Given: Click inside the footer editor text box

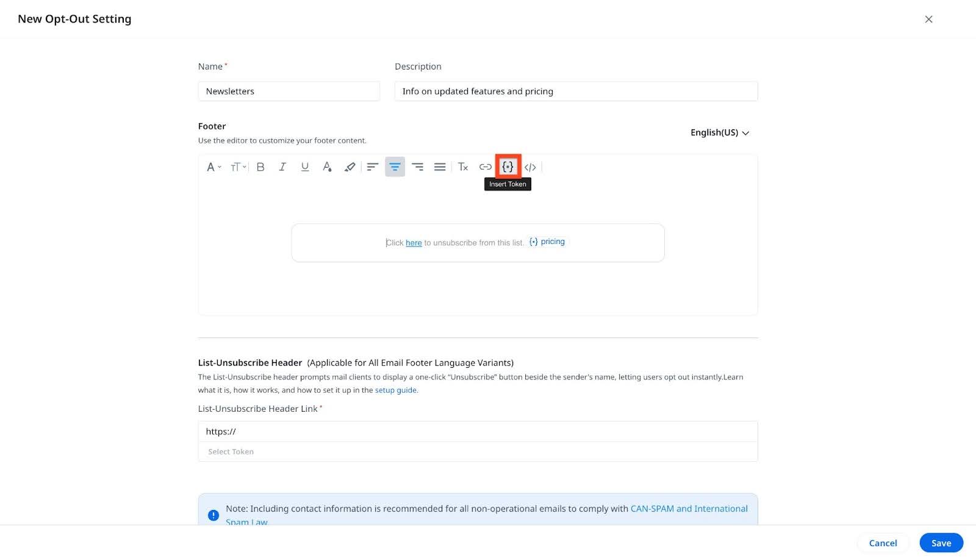Looking at the screenshot, I should [478, 243].
